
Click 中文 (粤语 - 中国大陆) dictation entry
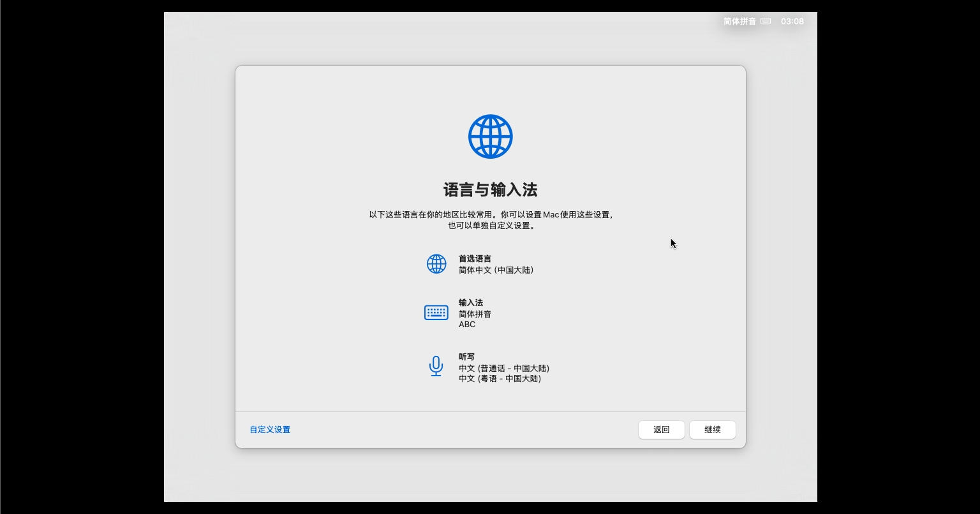[x=500, y=378]
